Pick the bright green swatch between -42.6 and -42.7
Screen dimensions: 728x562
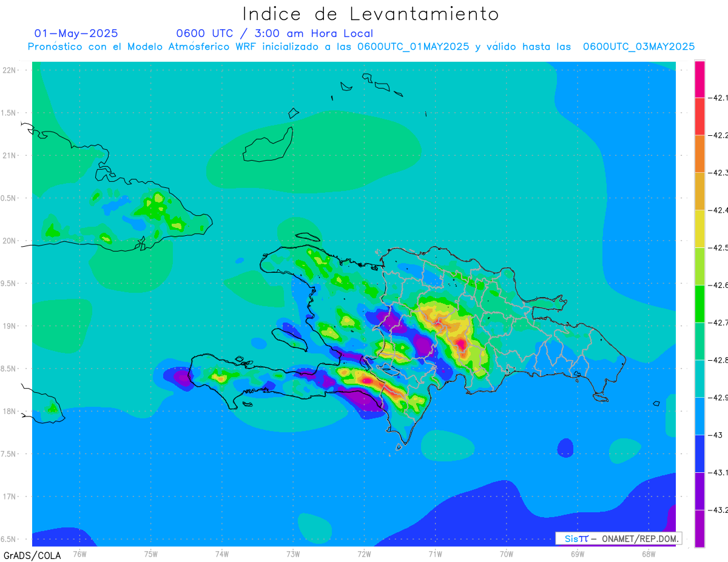point(699,304)
